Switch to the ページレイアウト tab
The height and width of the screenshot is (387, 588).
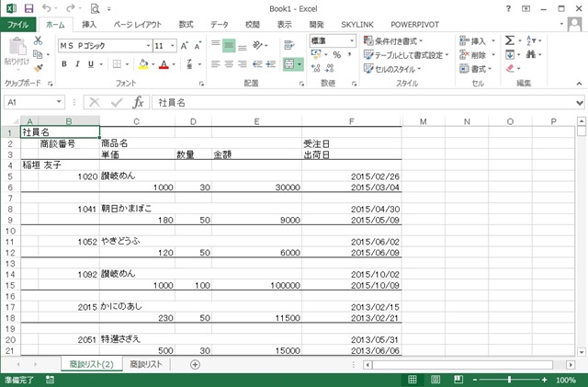point(137,25)
